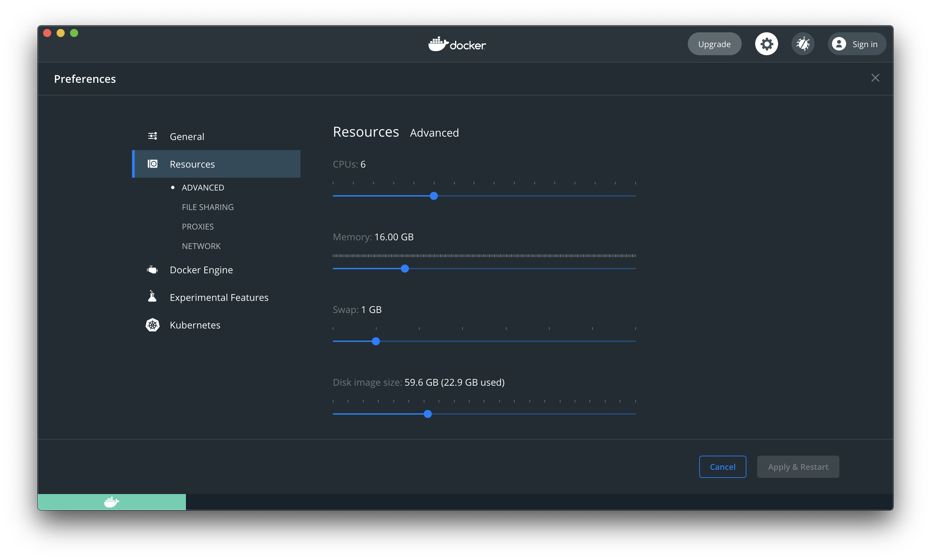The width and height of the screenshot is (931, 560).
Task: Click the whale icon in status bar
Action: pyautogui.click(x=111, y=502)
